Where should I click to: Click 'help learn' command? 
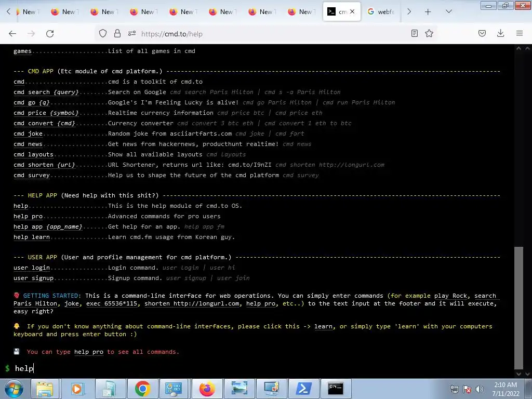(x=32, y=237)
